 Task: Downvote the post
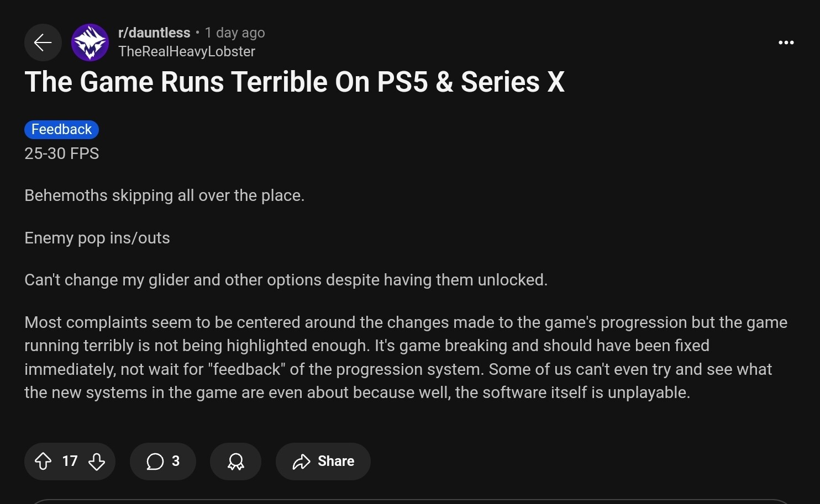[97, 461]
